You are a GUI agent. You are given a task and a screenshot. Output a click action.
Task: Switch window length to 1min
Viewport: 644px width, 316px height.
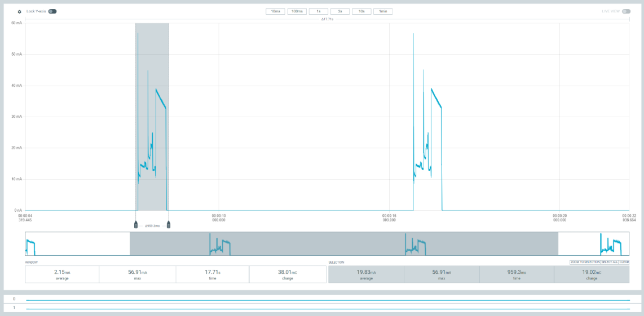coord(383,11)
